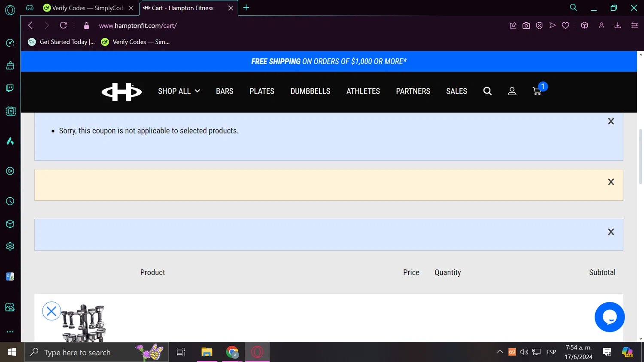Reload the Hampton Fitness cart page
644x362 pixels.
63,25
